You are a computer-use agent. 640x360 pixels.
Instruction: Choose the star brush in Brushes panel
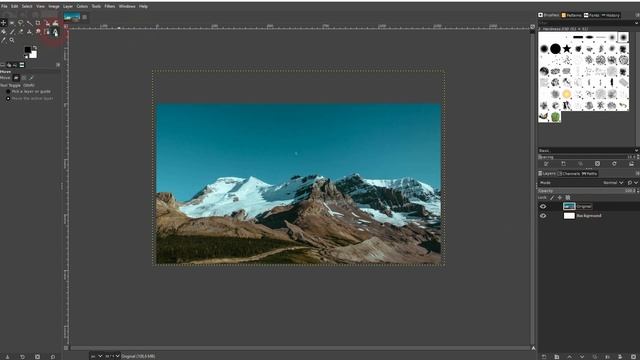coord(567,49)
